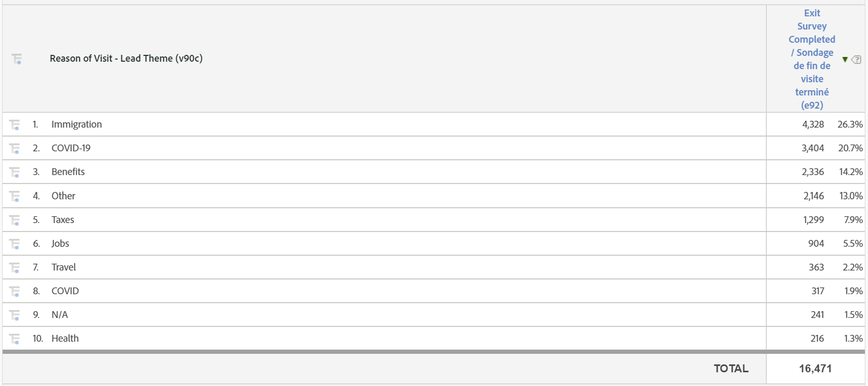The height and width of the screenshot is (386, 868).
Task: Click the filter icon in the dimension header
Action: pyautogui.click(x=16, y=59)
